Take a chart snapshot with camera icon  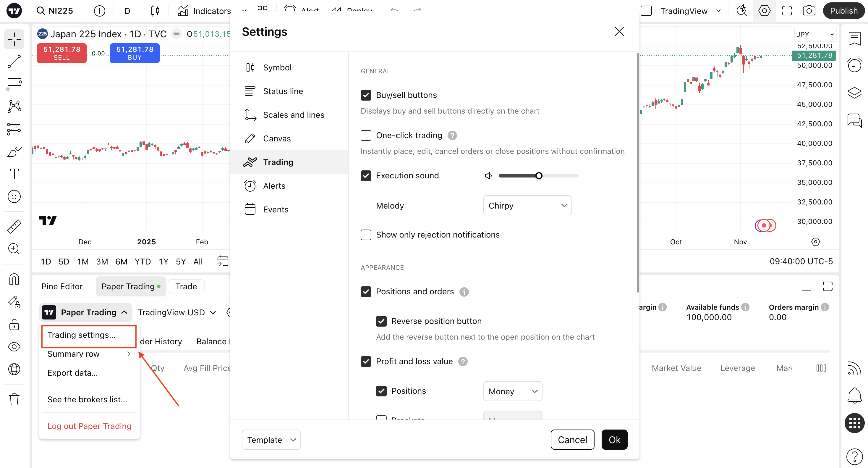pyautogui.click(x=809, y=11)
